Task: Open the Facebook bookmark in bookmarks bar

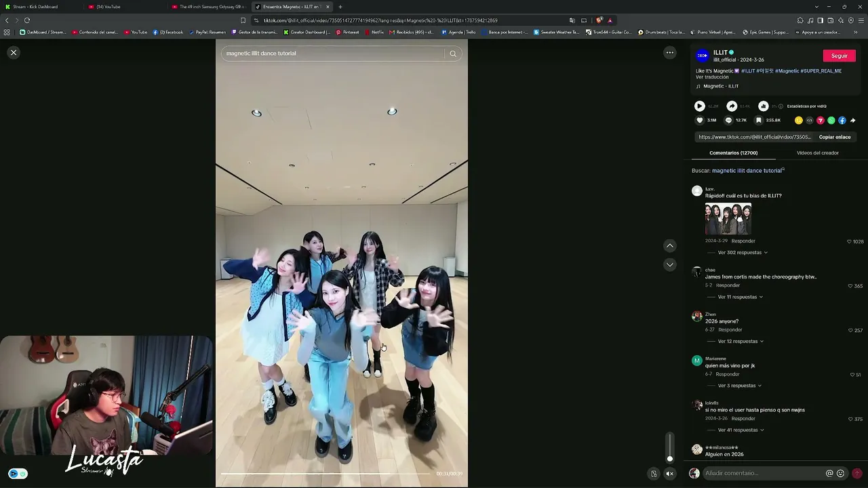Action: pyautogui.click(x=168, y=32)
